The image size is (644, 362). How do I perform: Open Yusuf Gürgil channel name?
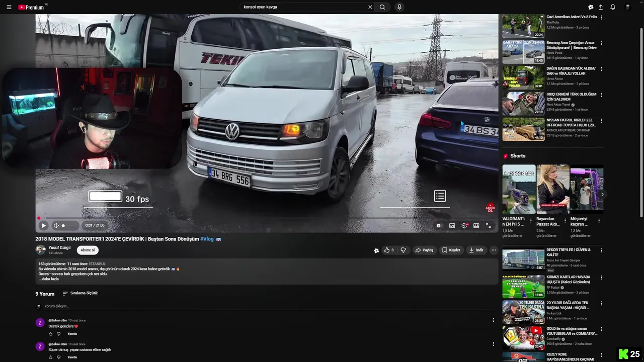tap(59, 247)
